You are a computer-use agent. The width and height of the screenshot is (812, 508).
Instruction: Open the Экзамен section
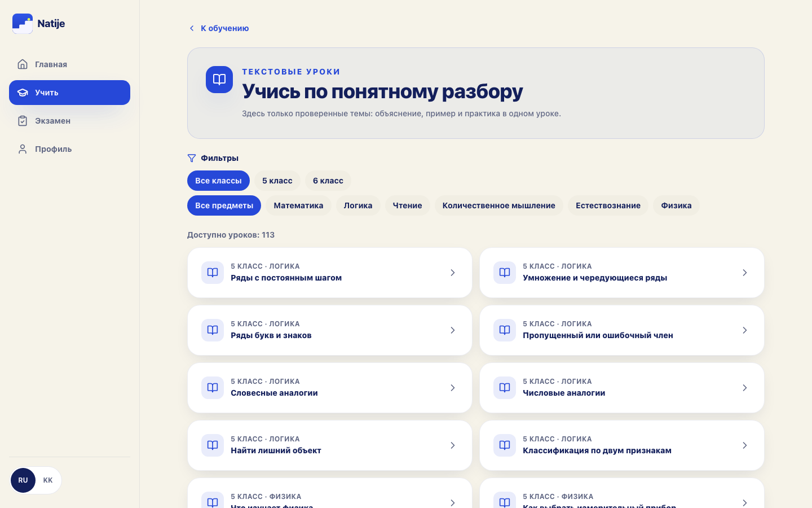coord(69,121)
